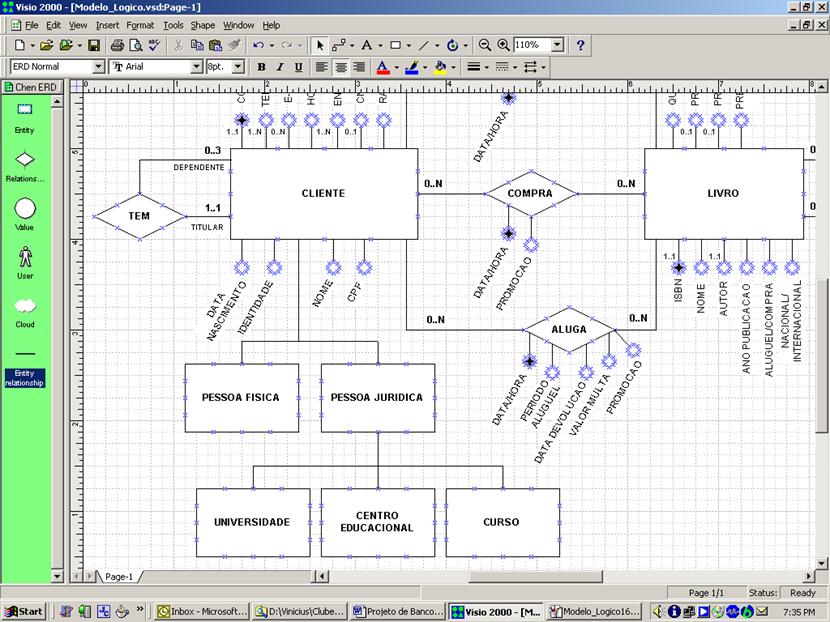
Task: Select the Connector tool on the toolbar
Action: (339, 45)
